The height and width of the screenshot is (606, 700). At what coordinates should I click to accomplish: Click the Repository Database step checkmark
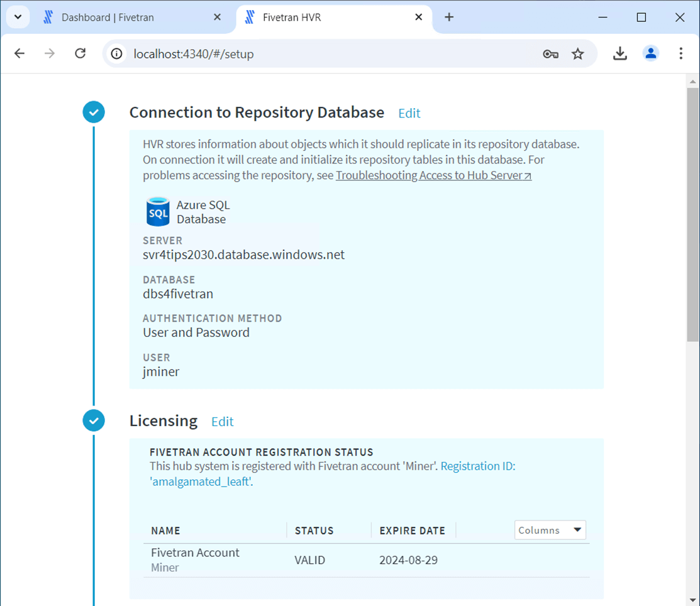94,113
